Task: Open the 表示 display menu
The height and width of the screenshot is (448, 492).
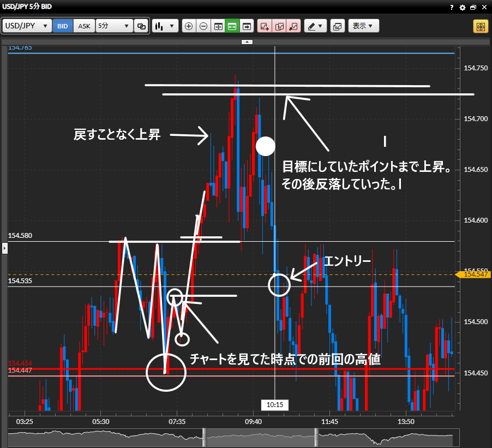Action: coord(363,26)
